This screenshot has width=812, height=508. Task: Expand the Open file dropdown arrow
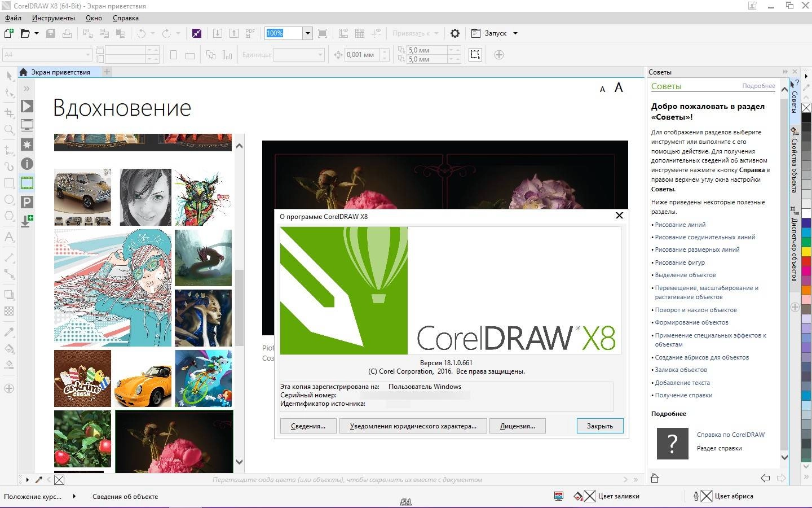point(35,33)
